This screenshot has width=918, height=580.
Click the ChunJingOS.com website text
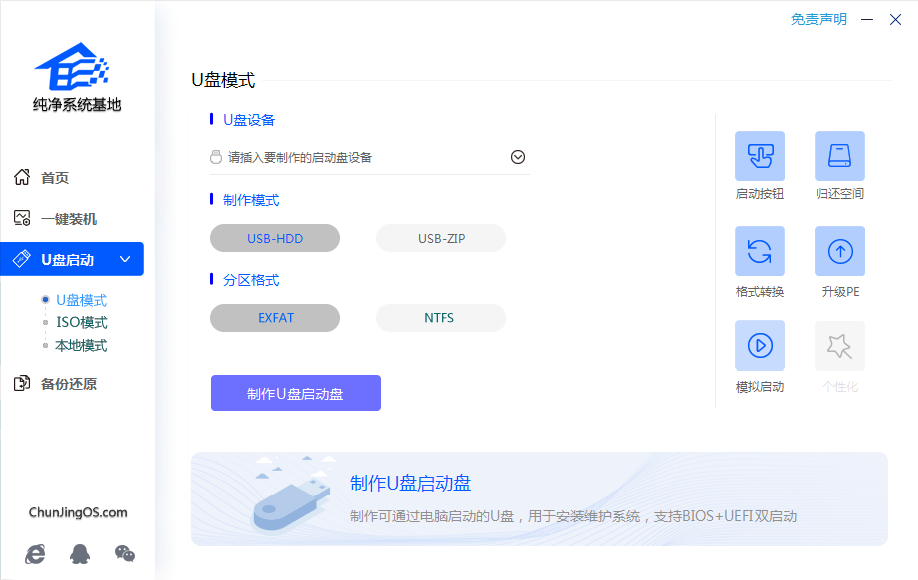click(78, 512)
